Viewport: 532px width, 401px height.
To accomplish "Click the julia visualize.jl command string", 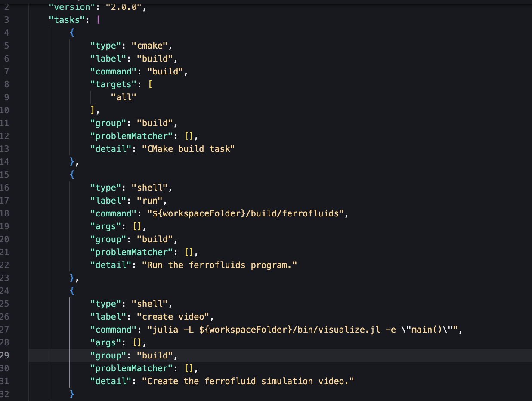I will coord(305,330).
